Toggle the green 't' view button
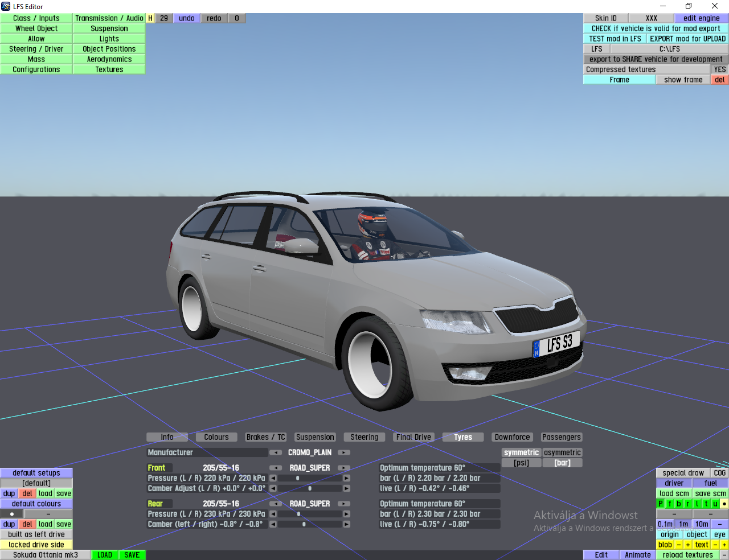729x560 pixels. coord(706,504)
